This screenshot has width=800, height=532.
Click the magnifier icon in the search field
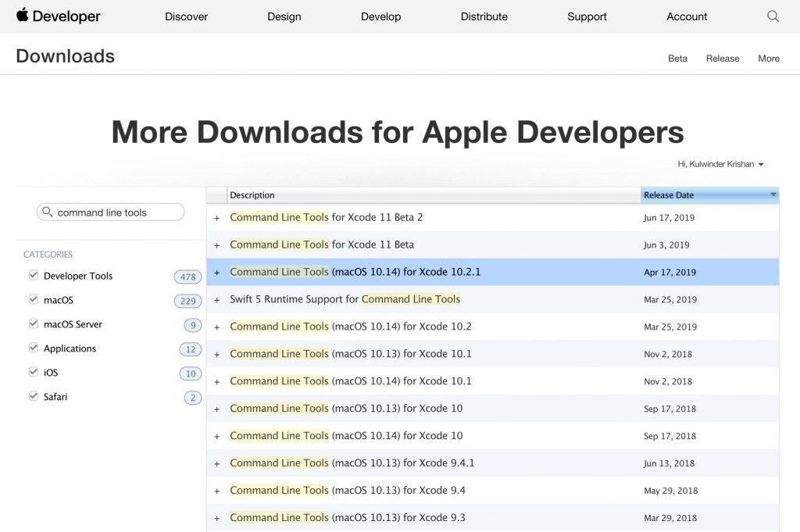(48, 212)
